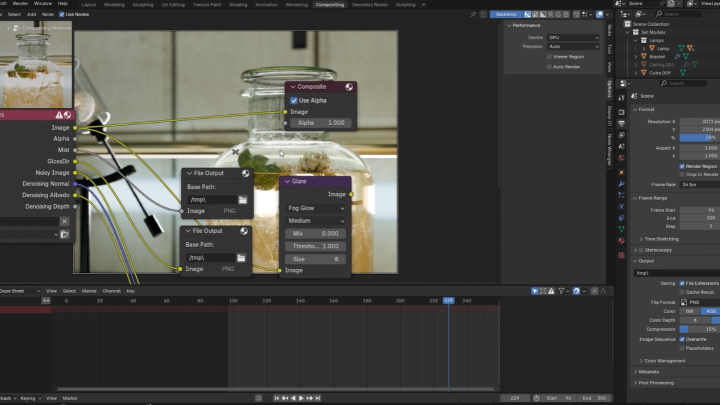
Task: Enable the Crop to Render checkbox
Action: (682, 174)
